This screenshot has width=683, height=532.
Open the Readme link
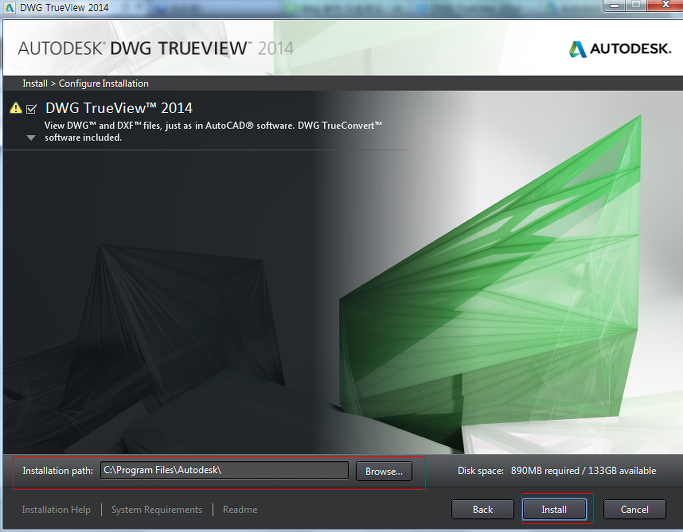pos(240,509)
